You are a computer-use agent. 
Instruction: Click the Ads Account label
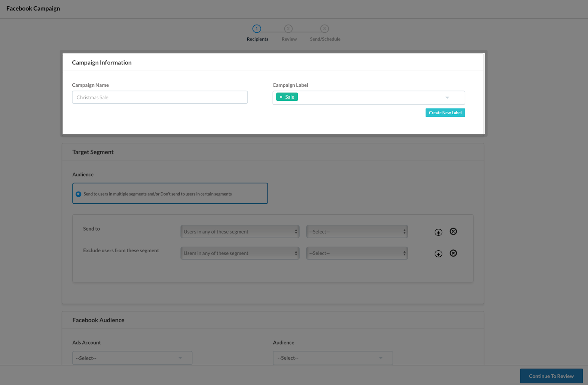(86, 342)
